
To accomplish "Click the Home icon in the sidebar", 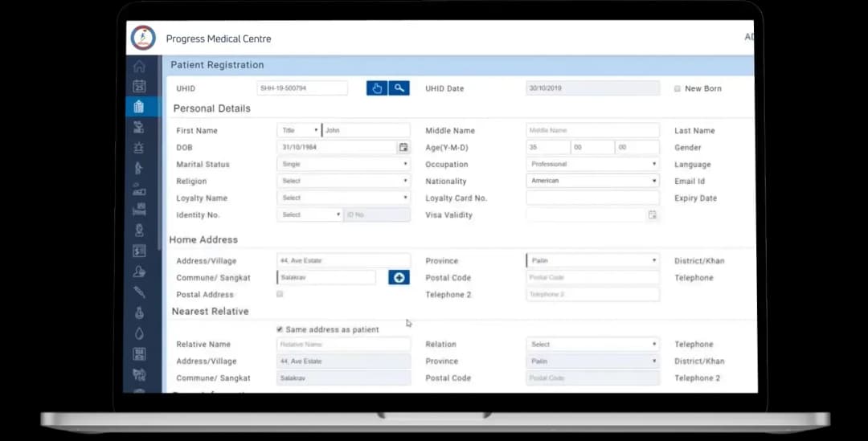I will [139, 67].
